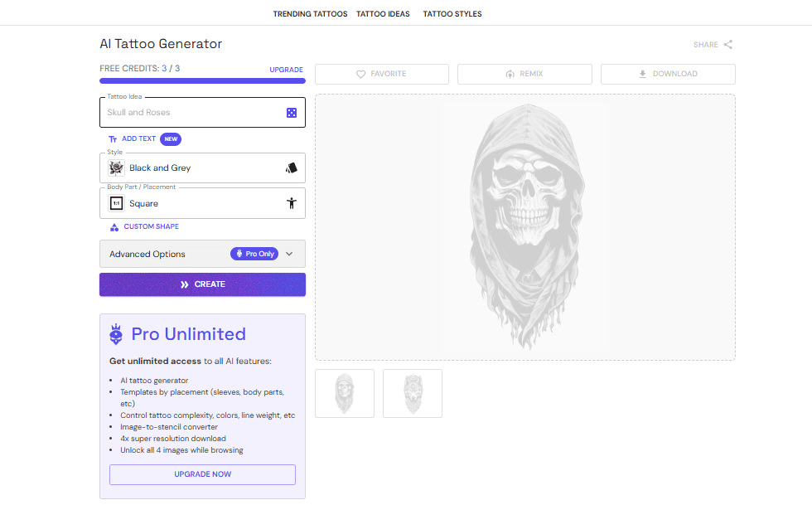
Task: Open the Trending Tattoos menu
Action: (x=310, y=14)
